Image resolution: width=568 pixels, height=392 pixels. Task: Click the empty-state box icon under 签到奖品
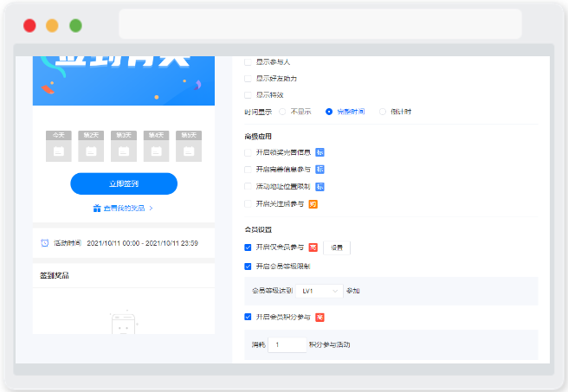pos(124,322)
